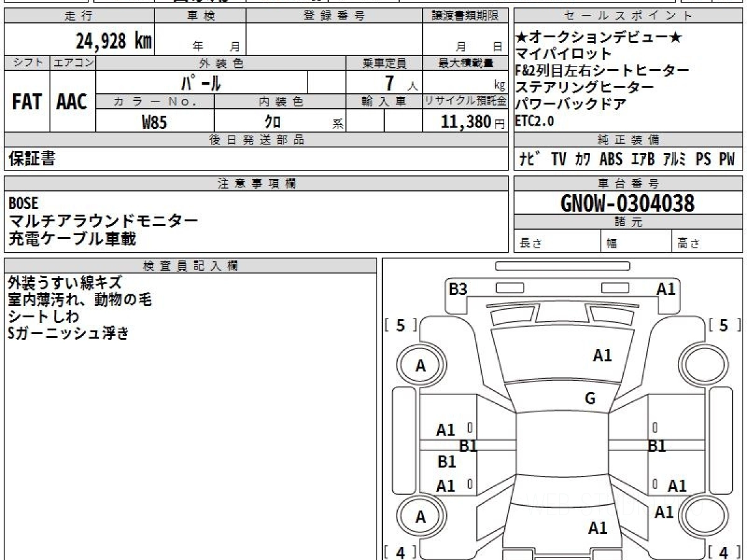Viewport: 747px width, 560px height.
Task: Select the 外装うすい線キズ inspector note
Action: point(65,283)
